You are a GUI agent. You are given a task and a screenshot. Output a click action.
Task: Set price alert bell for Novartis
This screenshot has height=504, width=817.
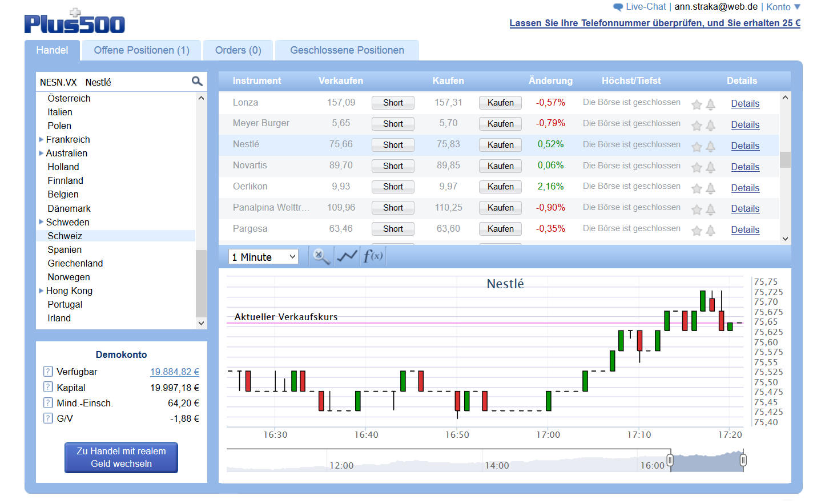tap(711, 167)
